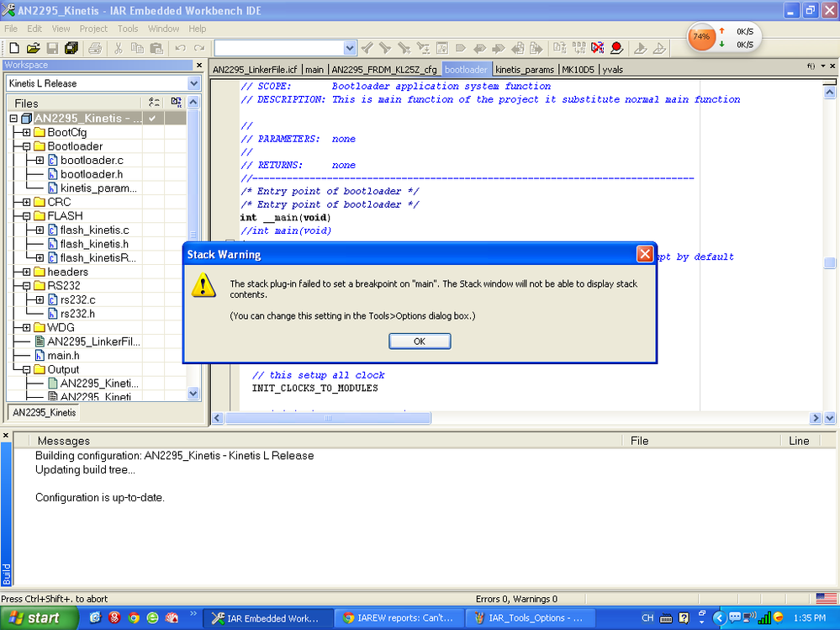This screenshot has width=840, height=630.
Task: Switch to IAREW reports Chrome taskbar window
Action: pos(399,618)
